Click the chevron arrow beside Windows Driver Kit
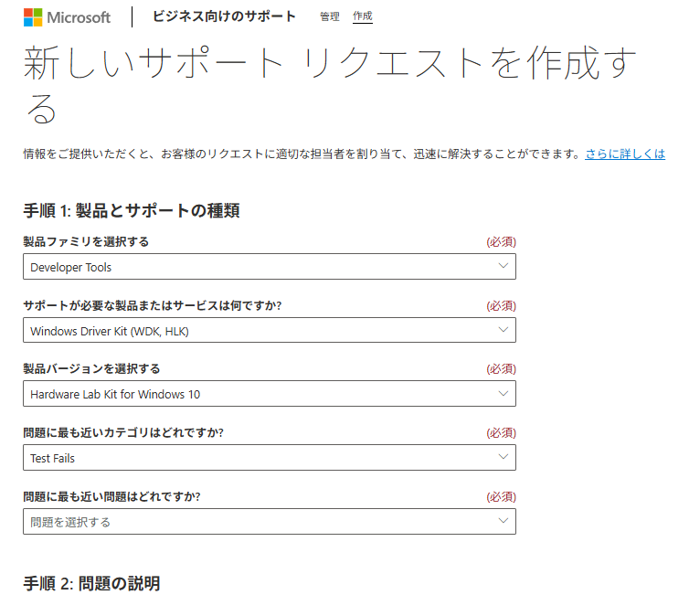This screenshot has height=616, width=689. coord(503,330)
